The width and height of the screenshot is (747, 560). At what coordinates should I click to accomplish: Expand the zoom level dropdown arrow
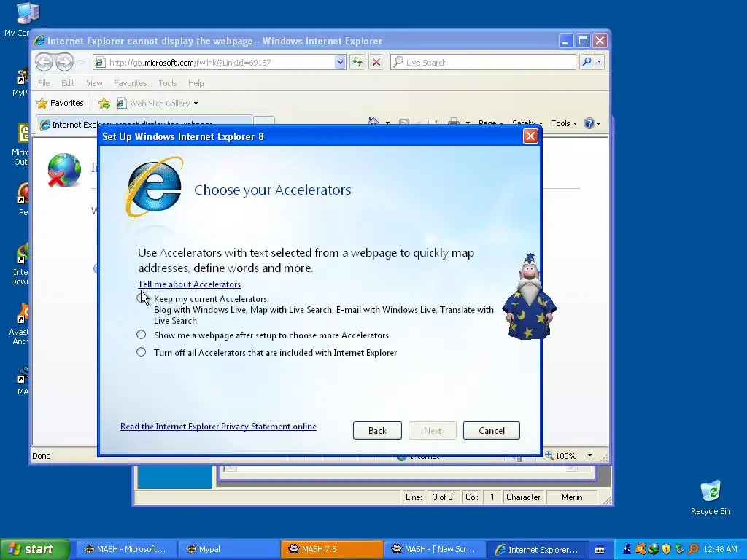click(x=589, y=456)
